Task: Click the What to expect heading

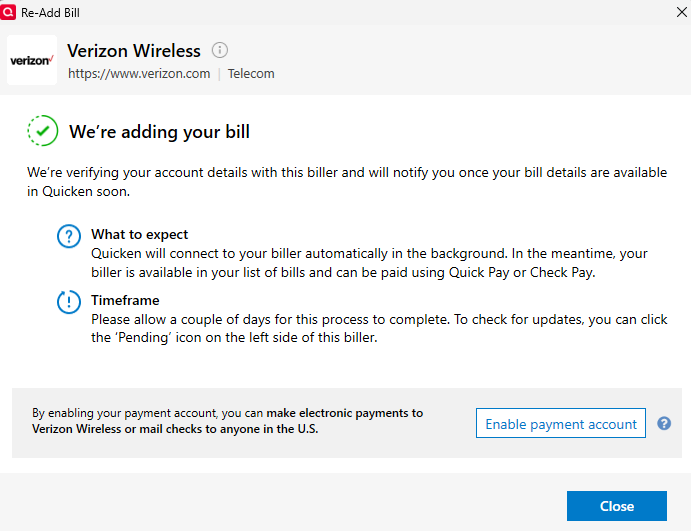Action: pyautogui.click(x=139, y=235)
